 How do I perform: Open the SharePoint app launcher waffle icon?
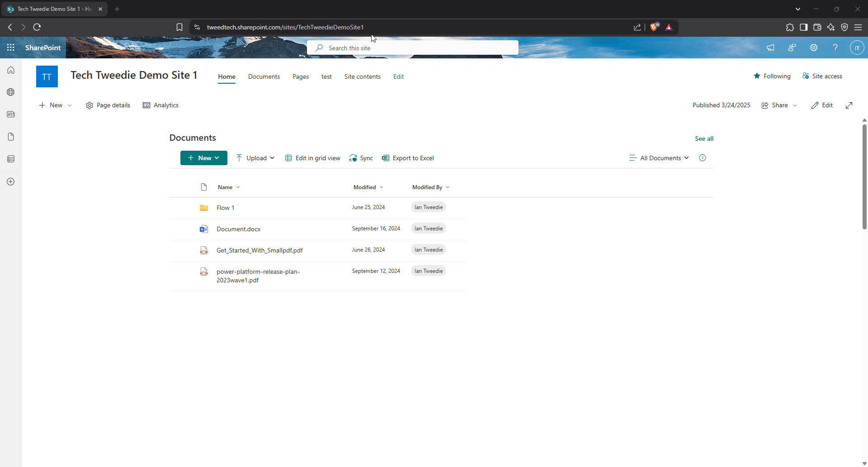[11, 48]
